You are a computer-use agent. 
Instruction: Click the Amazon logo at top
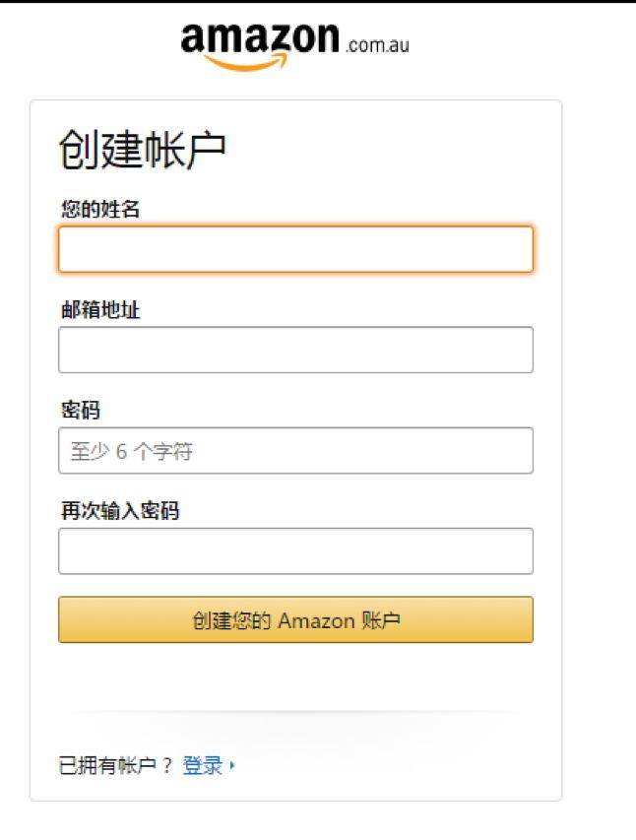click(x=294, y=46)
